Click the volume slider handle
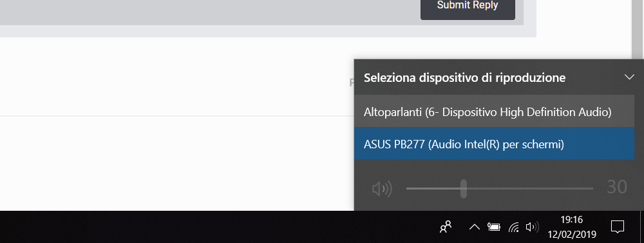 (463, 189)
